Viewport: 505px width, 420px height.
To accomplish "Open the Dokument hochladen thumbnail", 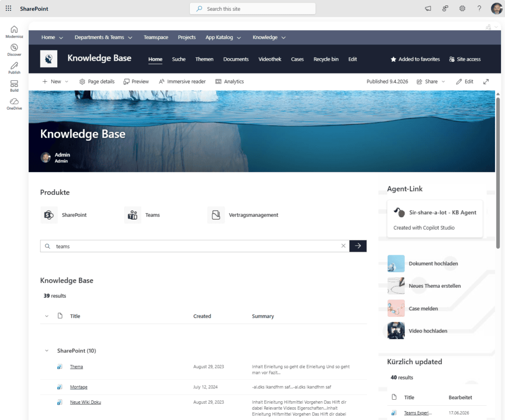I will pyautogui.click(x=396, y=264).
